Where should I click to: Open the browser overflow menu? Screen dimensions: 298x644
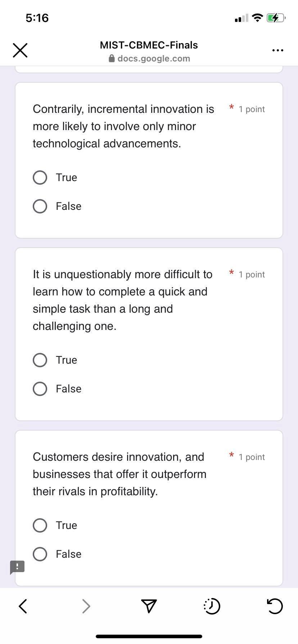click(277, 50)
